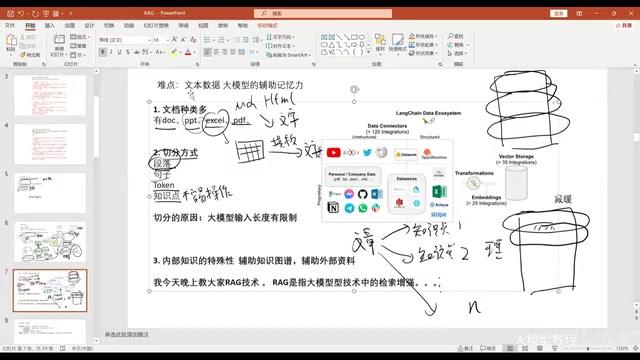Viewport: 640px width, 360px height.
Task: Switch to slide sorter view in the status bar
Action: coord(525,348)
